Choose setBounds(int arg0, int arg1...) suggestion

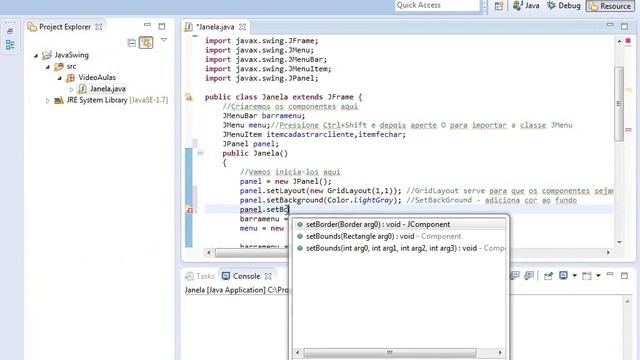point(400,248)
